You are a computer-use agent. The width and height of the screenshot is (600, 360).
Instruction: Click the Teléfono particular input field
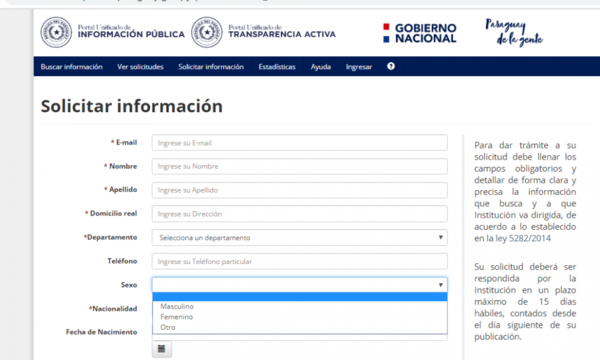pos(299,261)
